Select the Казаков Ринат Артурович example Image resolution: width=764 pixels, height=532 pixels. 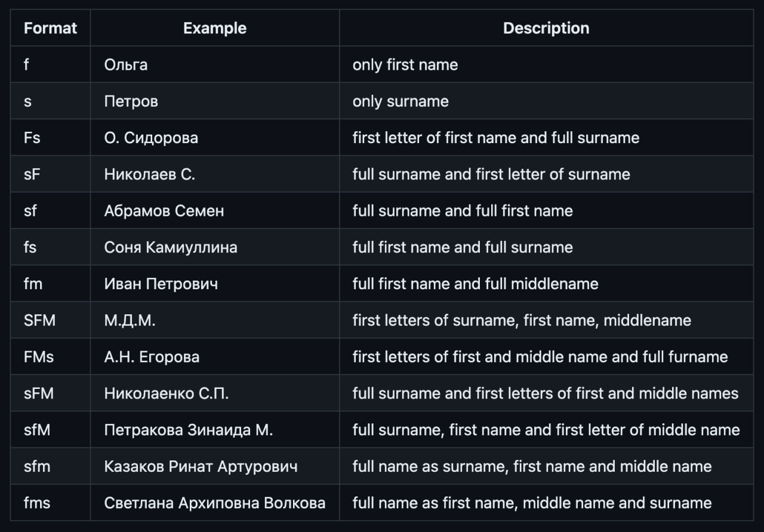(x=201, y=466)
